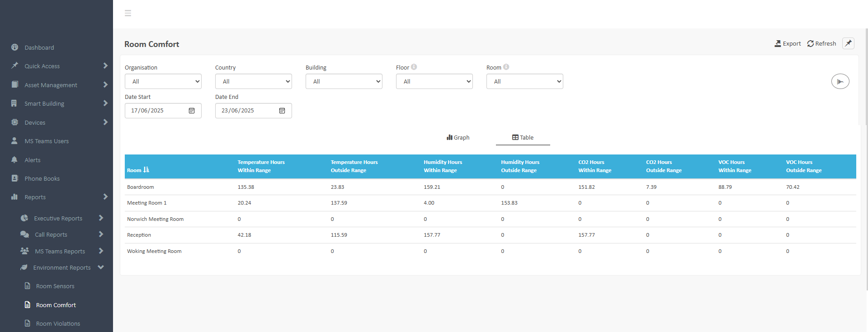Viewport: 868px width, 332px height.
Task: Open Room Sensors report
Action: coord(55,286)
